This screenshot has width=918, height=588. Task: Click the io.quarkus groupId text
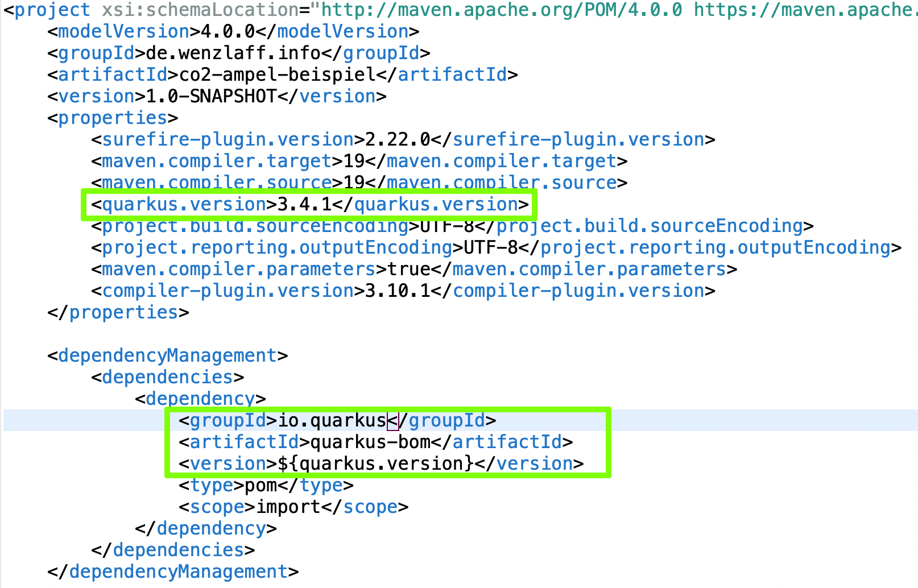pyautogui.click(x=331, y=420)
